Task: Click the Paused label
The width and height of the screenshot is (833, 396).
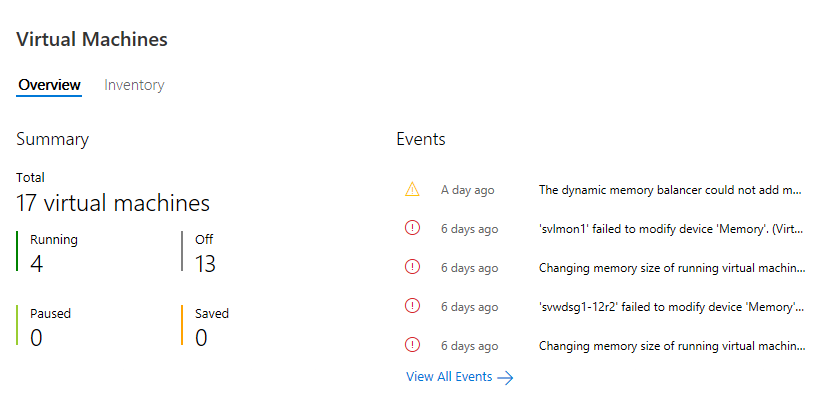Action: (x=50, y=314)
